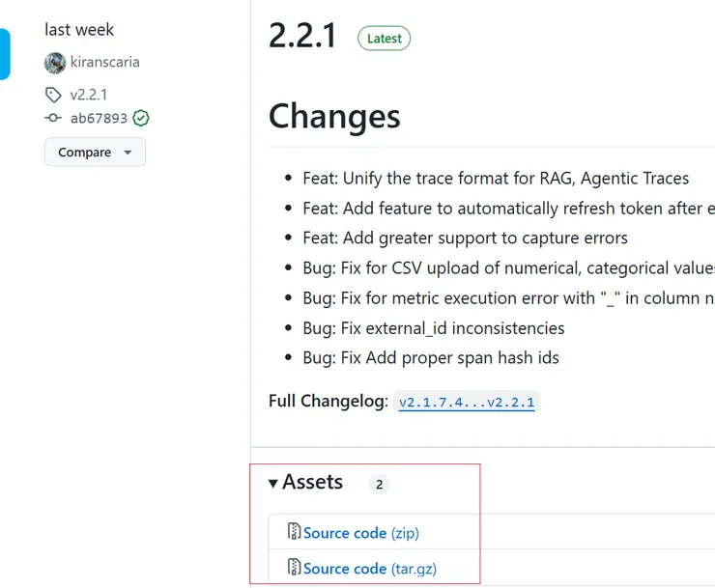
Task: Click the zip archive file icon
Action: coord(295,532)
